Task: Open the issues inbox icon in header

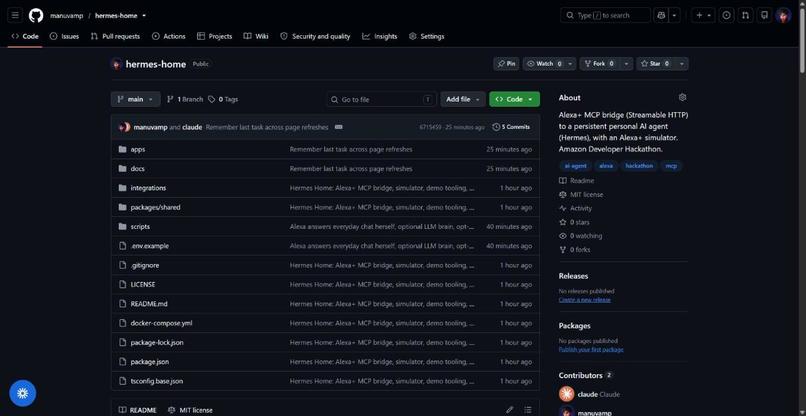Action: 726,15
